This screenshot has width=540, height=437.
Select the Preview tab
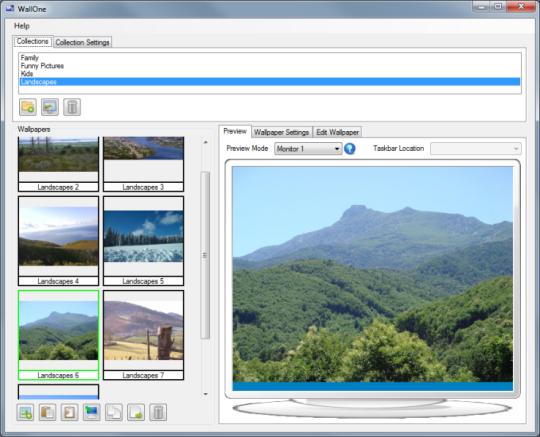click(x=235, y=131)
